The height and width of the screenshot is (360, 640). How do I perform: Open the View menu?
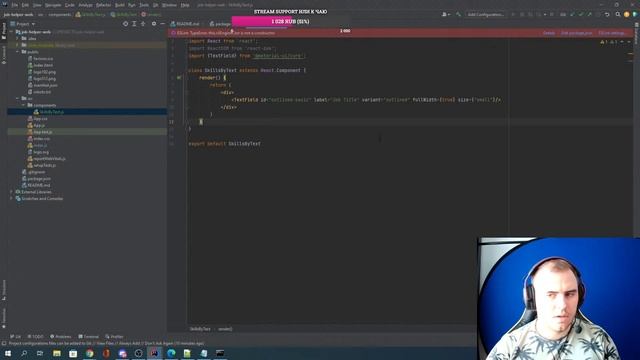[x=37, y=5]
